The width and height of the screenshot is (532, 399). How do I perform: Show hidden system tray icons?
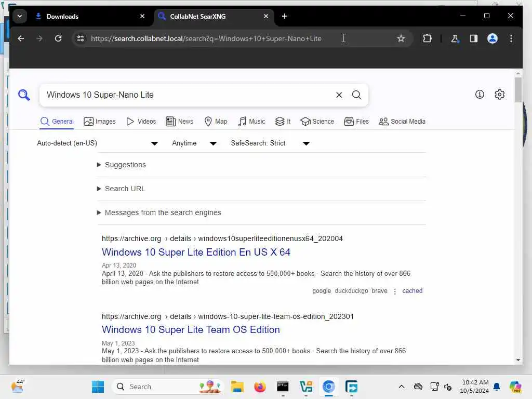(x=402, y=387)
